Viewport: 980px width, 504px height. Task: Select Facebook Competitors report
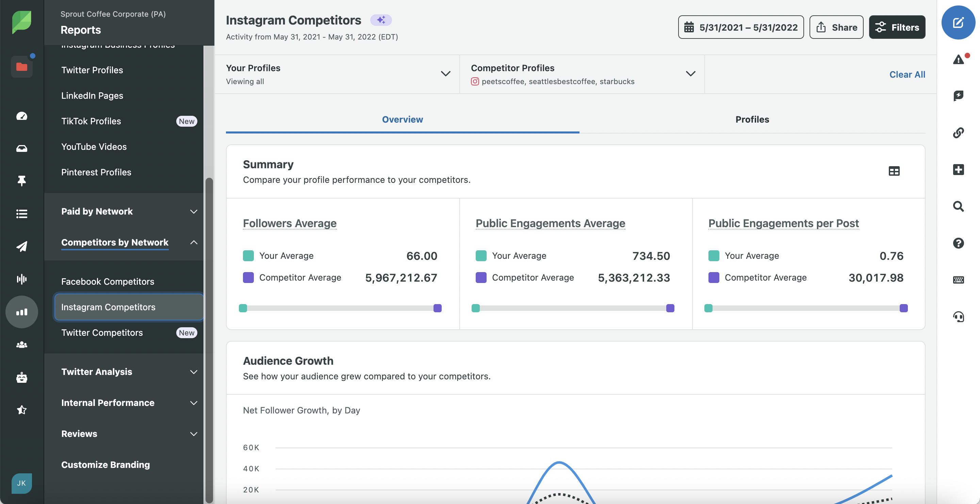[x=108, y=282]
